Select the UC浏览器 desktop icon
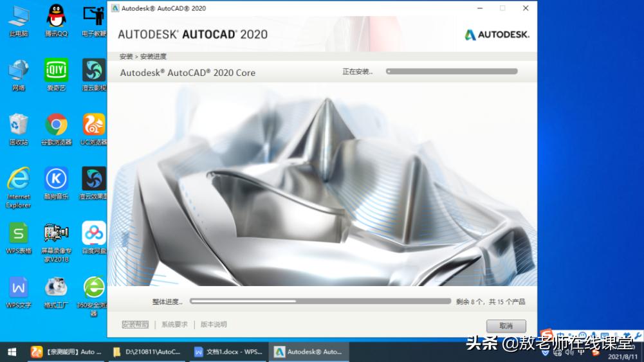644x362 pixels. point(94,129)
